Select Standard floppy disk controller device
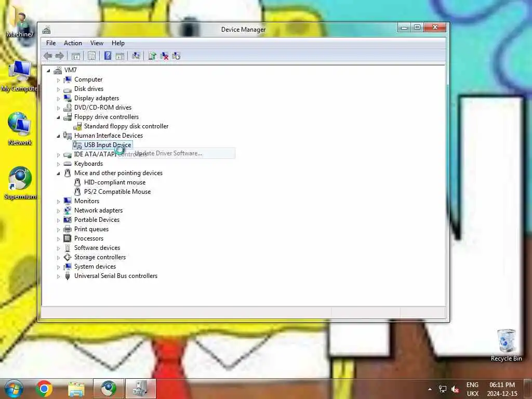 coord(126,126)
